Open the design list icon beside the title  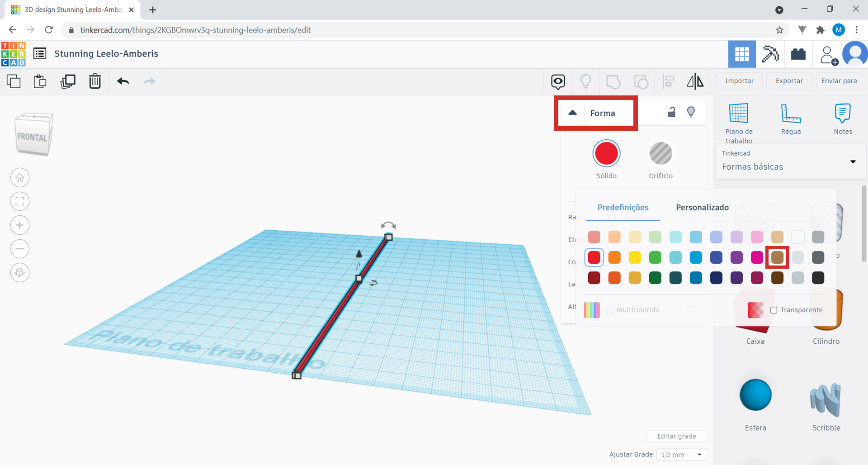40,53
